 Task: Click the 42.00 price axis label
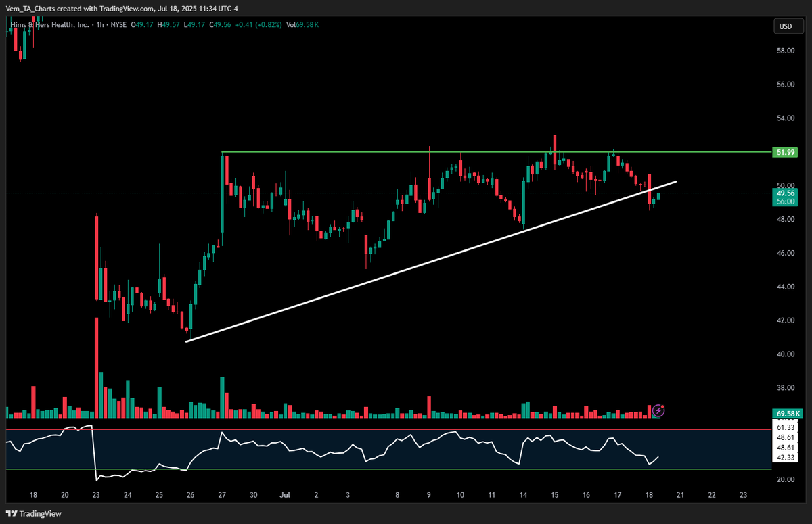click(786, 320)
